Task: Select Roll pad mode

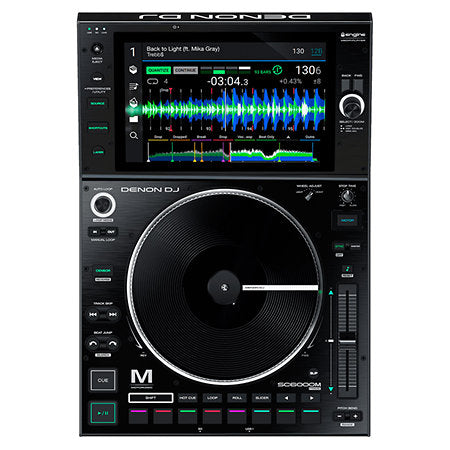Action: (x=237, y=398)
